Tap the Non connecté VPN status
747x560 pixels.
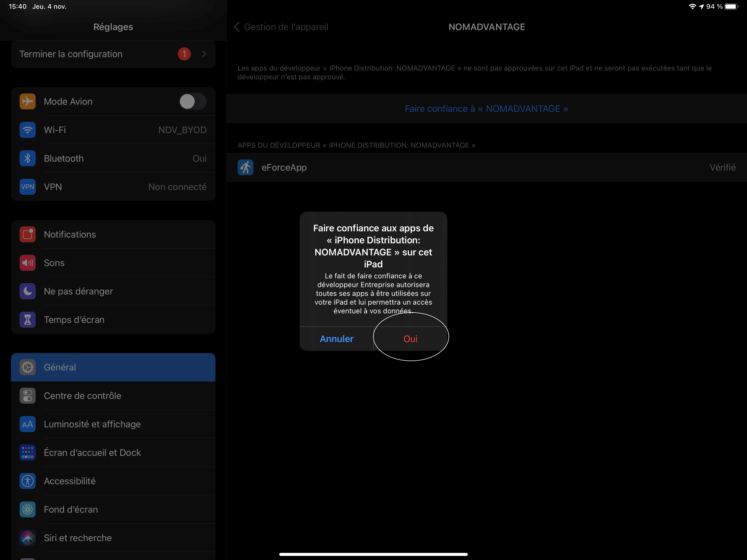point(177,187)
